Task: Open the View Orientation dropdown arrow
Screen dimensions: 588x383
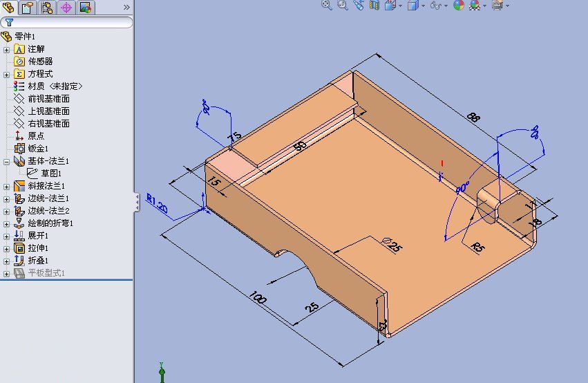Action: [400, 6]
